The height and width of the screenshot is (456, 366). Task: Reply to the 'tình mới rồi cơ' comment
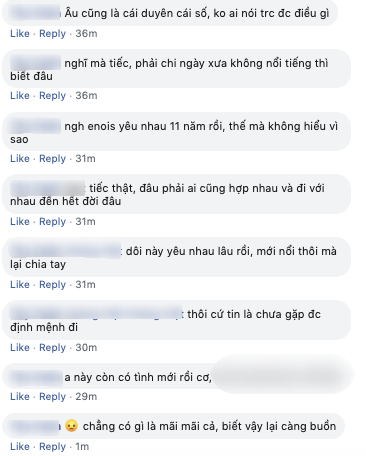[52, 397]
